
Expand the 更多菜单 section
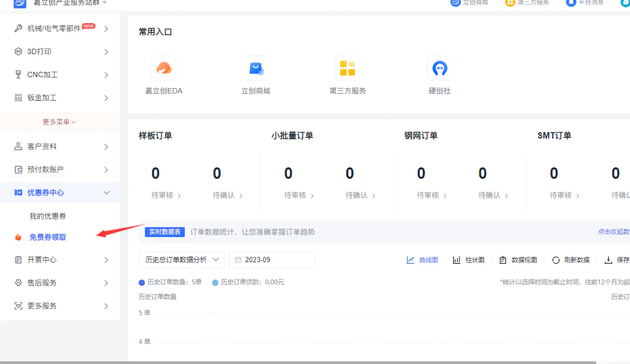click(59, 121)
